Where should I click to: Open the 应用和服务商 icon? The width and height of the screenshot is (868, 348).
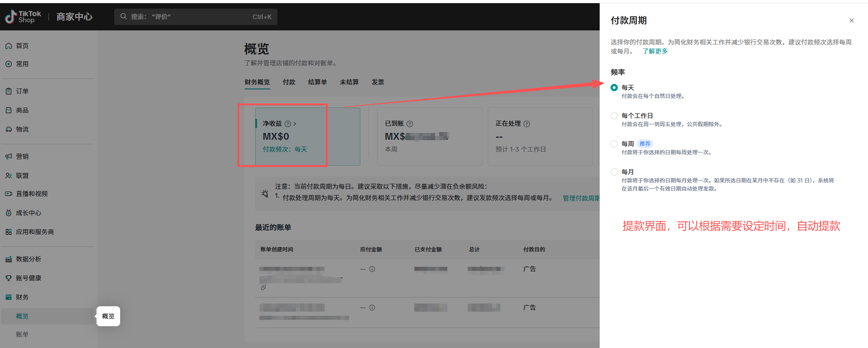[9, 232]
